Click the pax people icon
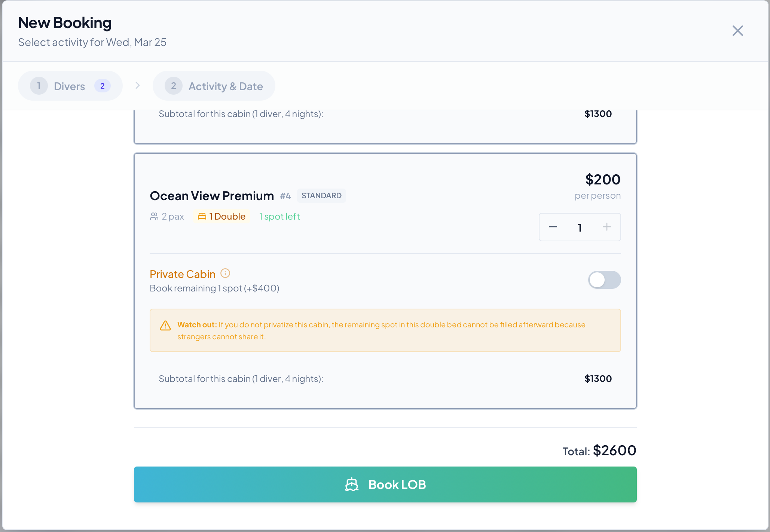Screen dimensions: 770x532 (154, 216)
